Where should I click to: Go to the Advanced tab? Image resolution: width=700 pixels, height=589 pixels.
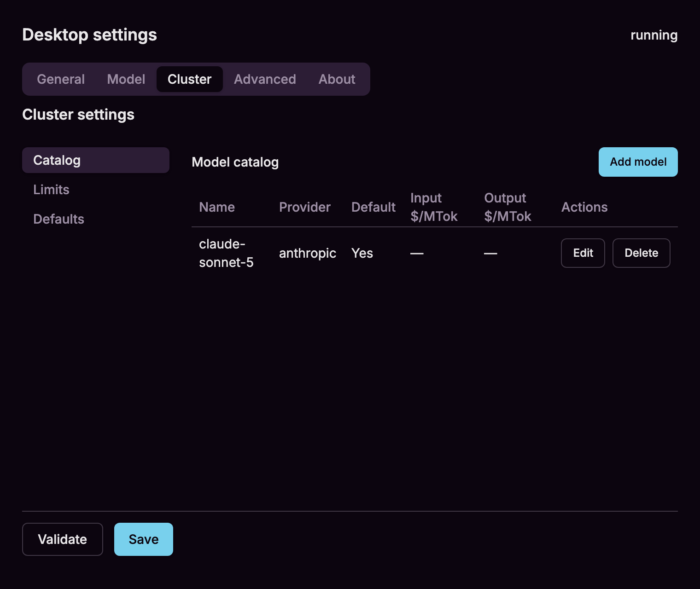click(x=265, y=79)
